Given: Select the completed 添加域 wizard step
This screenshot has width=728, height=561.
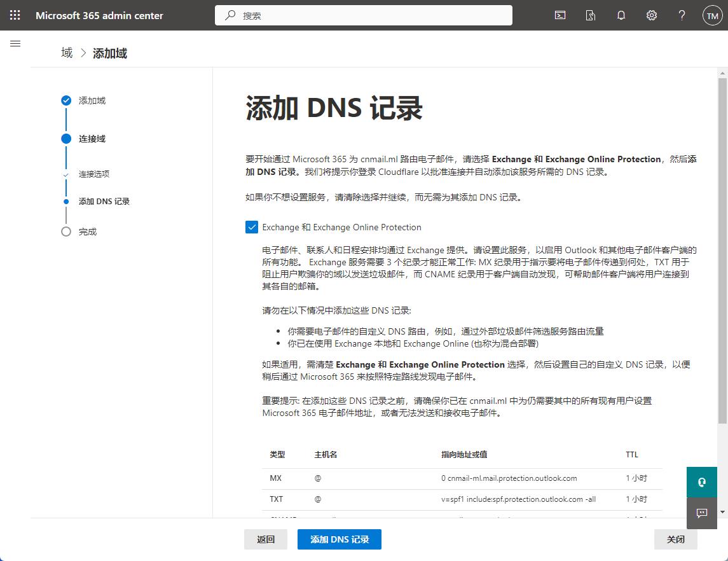Looking at the screenshot, I should click(x=83, y=100).
